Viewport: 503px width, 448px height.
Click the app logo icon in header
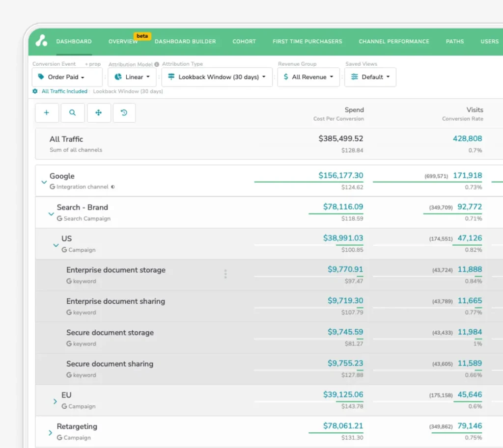tap(42, 41)
